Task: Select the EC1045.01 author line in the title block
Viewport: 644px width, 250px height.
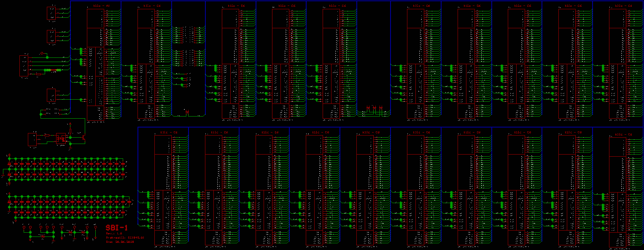Action: [x=125, y=238]
